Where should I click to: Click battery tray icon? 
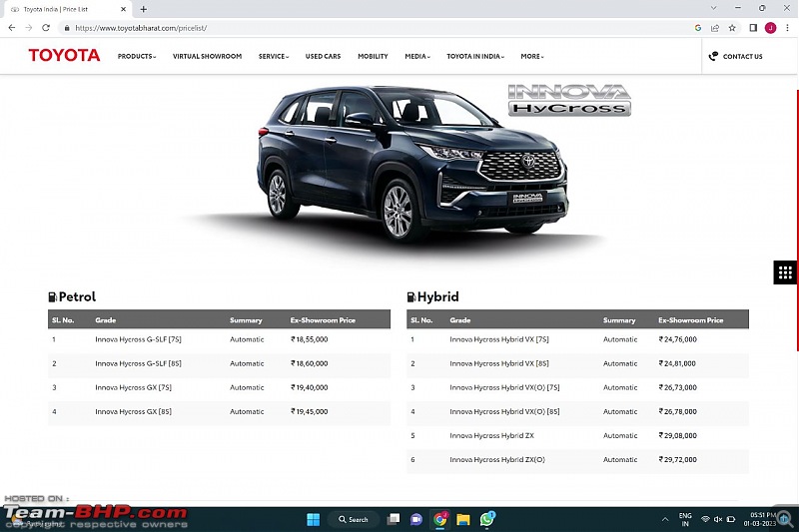coord(731,520)
